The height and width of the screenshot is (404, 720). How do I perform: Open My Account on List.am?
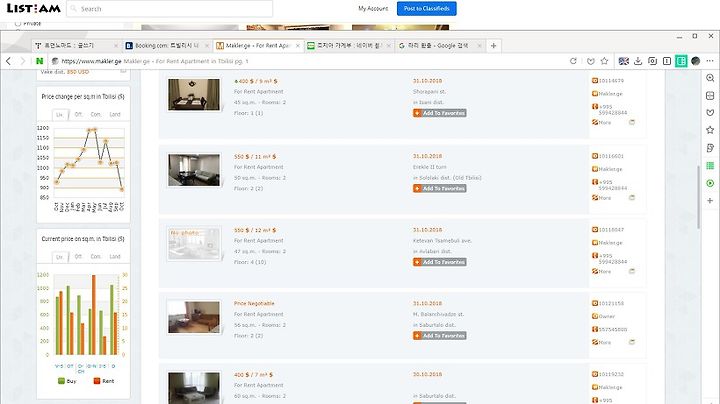[373, 9]
